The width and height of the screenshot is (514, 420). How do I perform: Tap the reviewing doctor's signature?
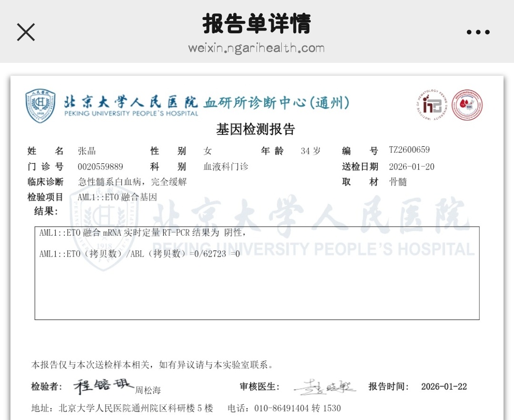325,387
